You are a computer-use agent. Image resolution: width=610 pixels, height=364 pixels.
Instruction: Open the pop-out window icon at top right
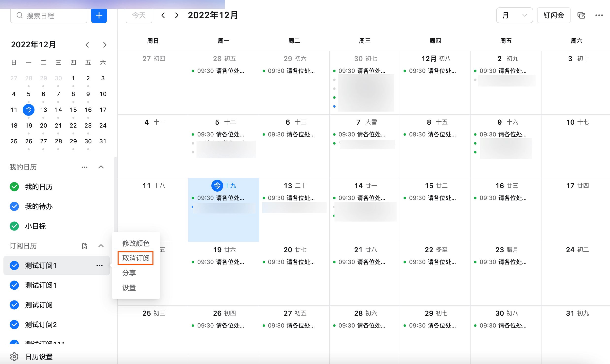click(581, 16)
